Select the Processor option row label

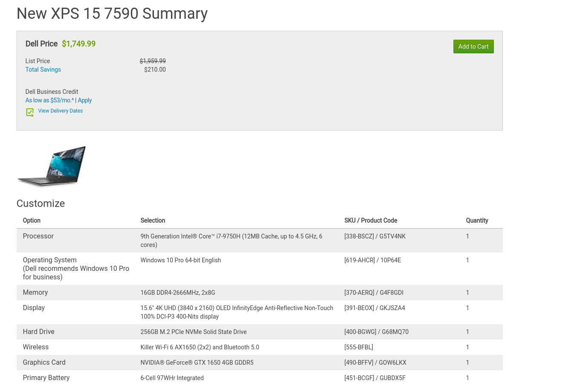coord(38,236)
